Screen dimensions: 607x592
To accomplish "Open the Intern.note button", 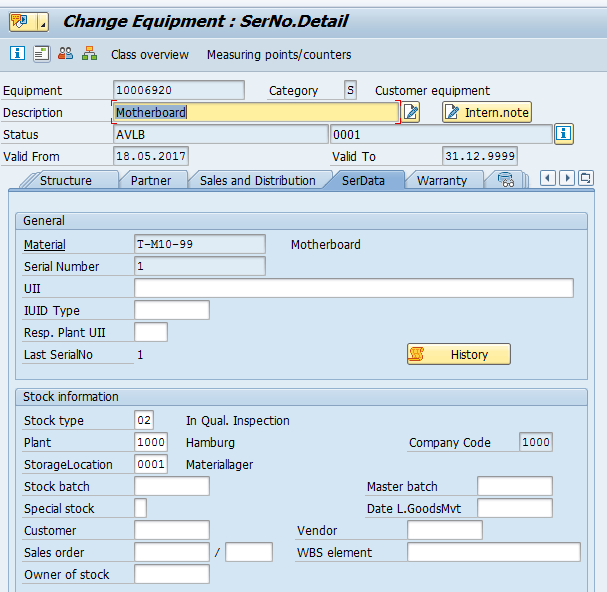I will (x=487, y=112).
